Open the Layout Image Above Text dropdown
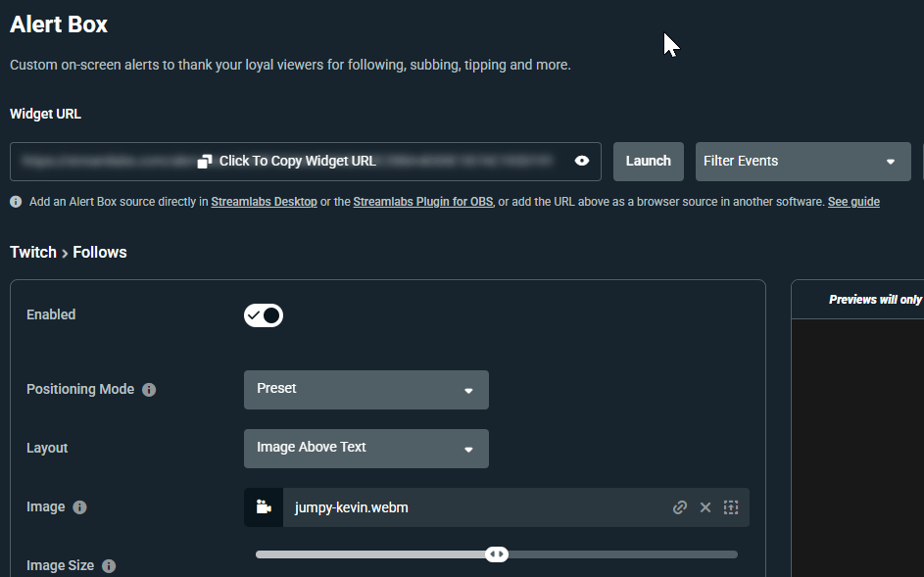924x577 pixels. (x=365, y=449)
